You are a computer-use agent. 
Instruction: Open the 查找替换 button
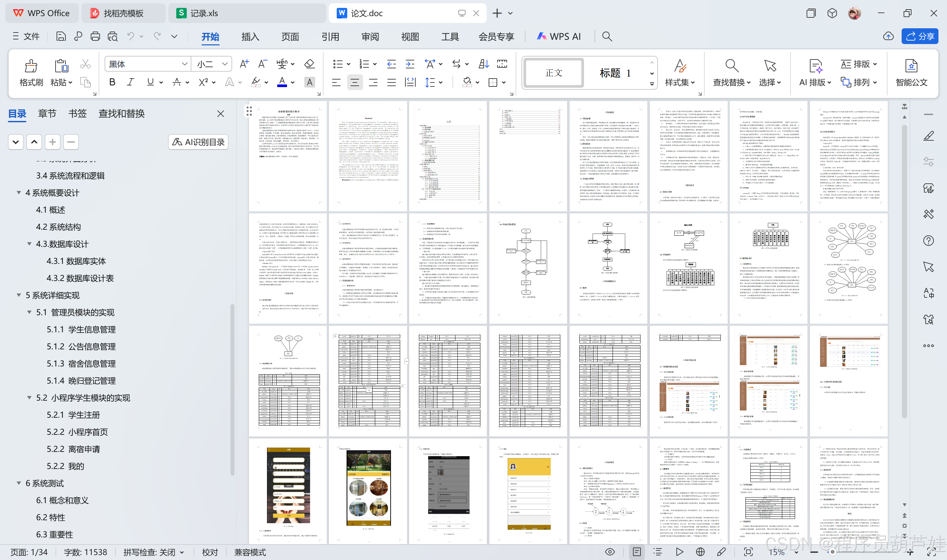(732, 73)
